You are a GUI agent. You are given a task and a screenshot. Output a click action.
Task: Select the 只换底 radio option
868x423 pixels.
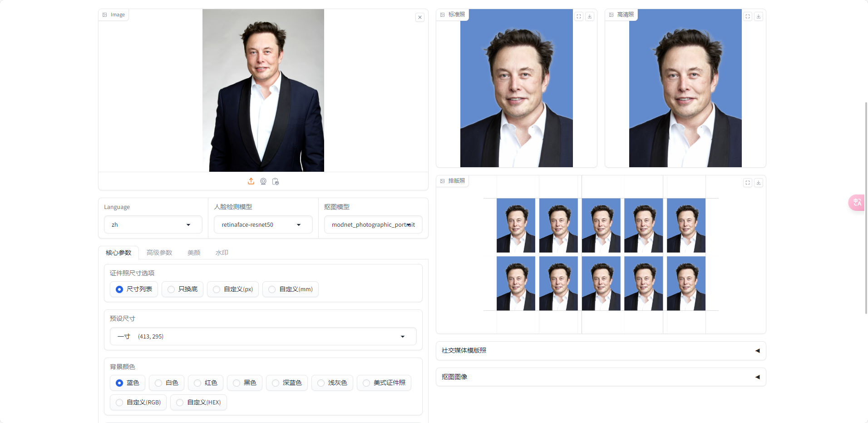(x=182, y=289)
